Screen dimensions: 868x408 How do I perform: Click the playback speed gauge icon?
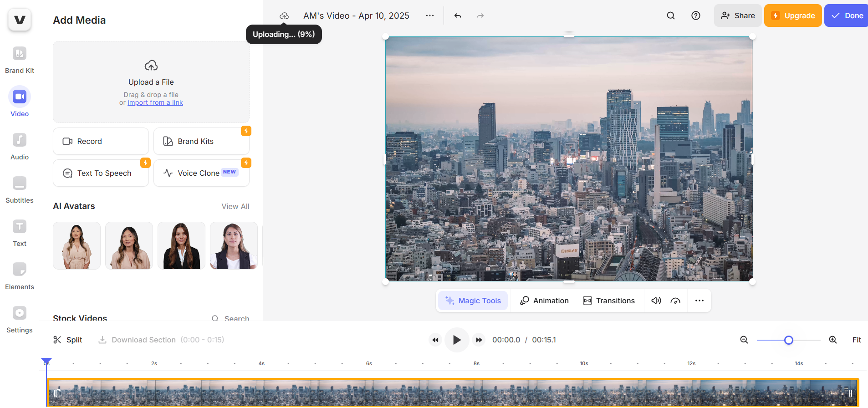point(675,301)
